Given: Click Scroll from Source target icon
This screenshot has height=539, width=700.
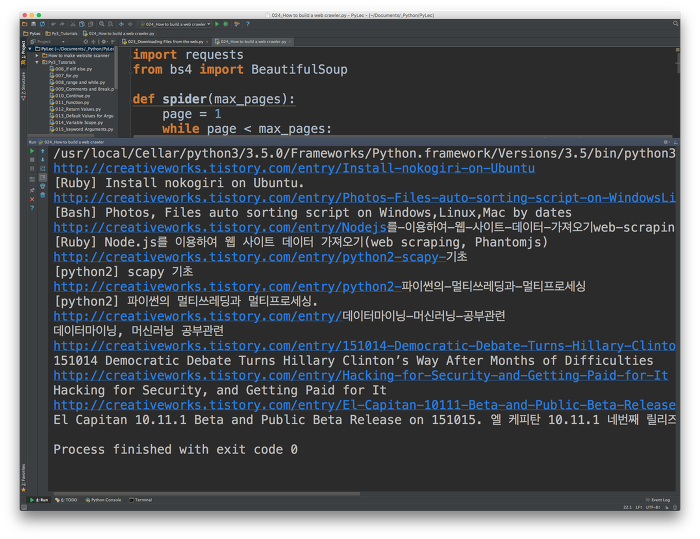Looking at the screenshot, I should point(86,42).
